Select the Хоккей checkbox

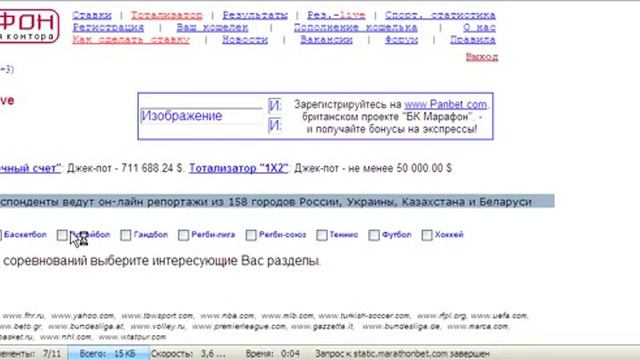click(427, 235)
